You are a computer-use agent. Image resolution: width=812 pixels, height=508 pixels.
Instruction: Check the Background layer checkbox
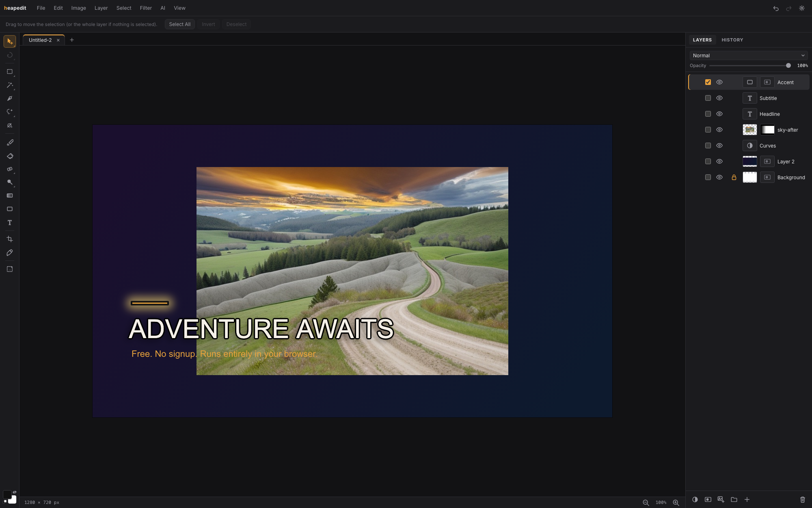click(708, 177)
